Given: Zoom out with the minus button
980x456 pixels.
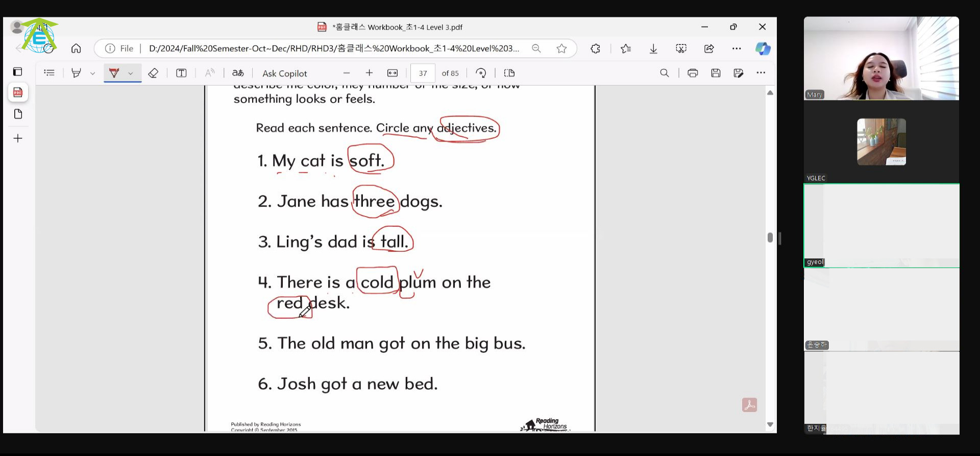Looking at the screenshot, I should [347, 73].
